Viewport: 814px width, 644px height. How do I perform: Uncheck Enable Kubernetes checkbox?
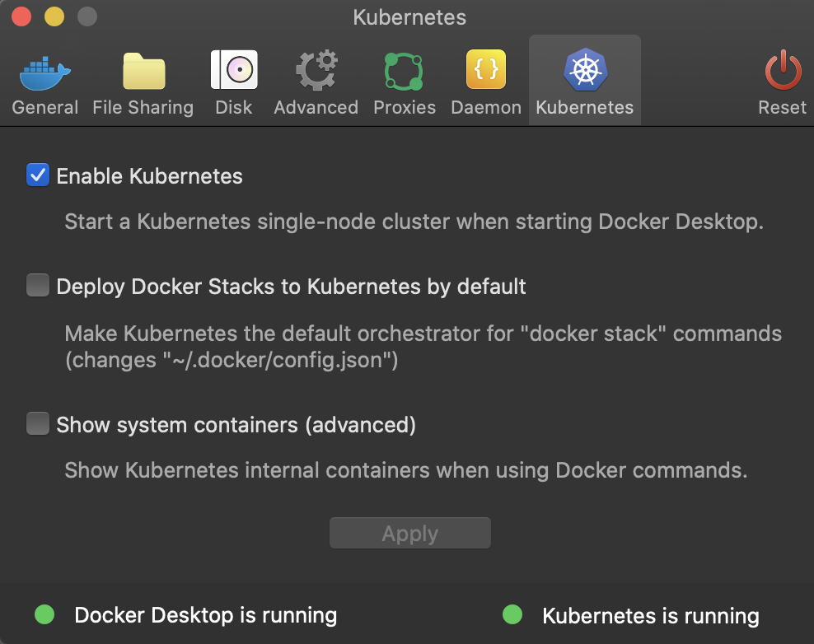coord(38,175)
